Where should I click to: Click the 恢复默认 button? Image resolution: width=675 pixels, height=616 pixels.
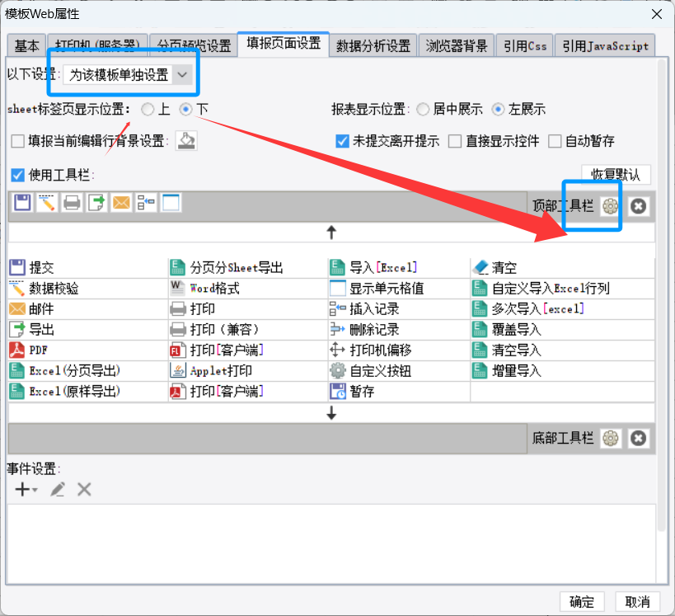pos(616,175)
